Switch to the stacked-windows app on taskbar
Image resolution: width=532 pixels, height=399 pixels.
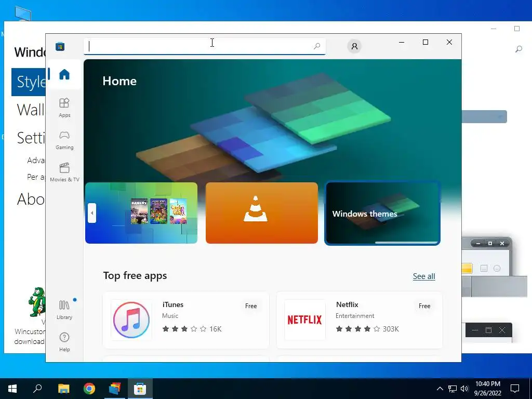pyautogui.click(x=115, y=389)
